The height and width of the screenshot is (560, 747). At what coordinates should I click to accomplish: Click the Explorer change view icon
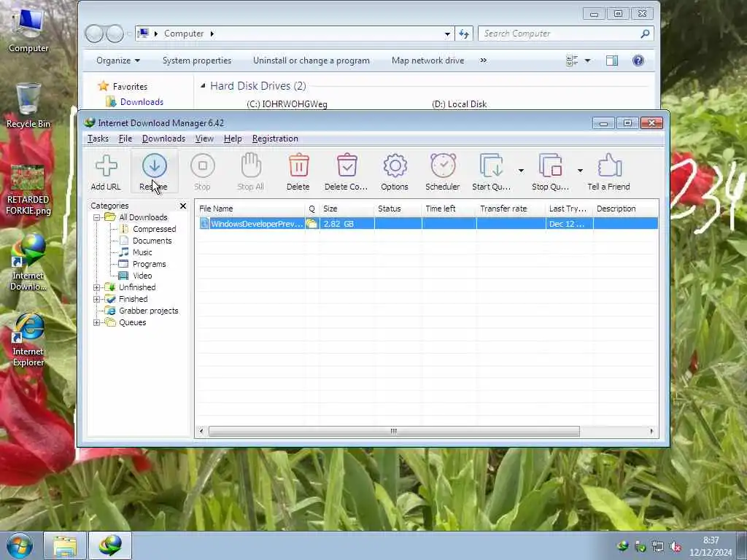pos(572,61)
